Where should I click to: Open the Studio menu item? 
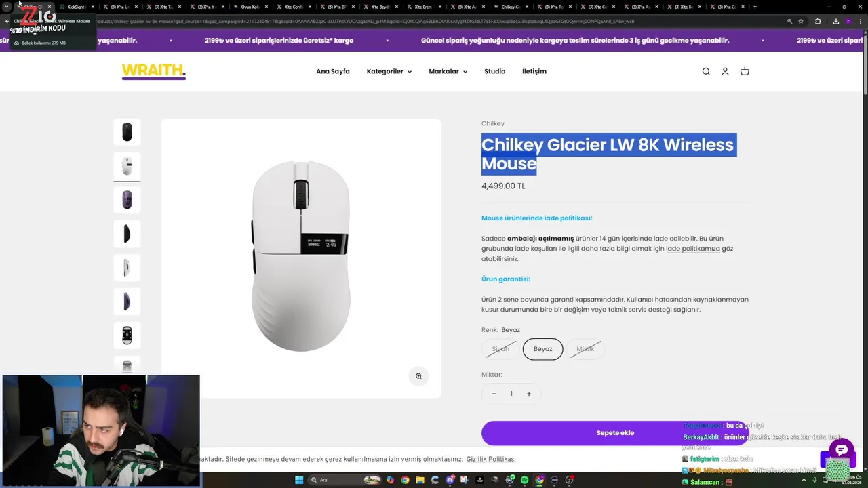tap(494, 71)
